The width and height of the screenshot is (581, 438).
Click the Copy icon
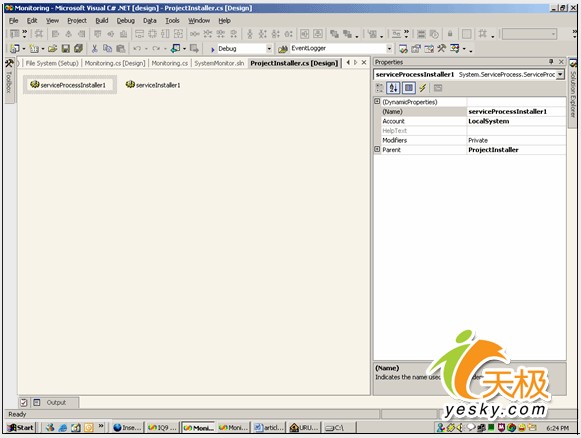(x=107, y=49)
